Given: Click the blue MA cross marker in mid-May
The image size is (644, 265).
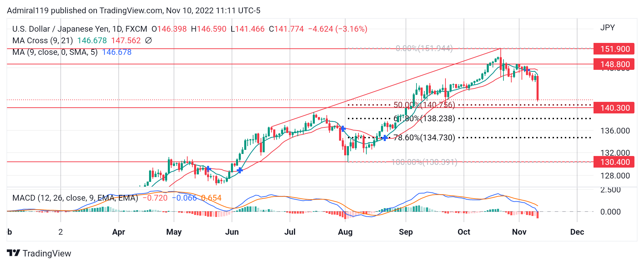Looking at the screenshot, I should click(x=208, y=169).
